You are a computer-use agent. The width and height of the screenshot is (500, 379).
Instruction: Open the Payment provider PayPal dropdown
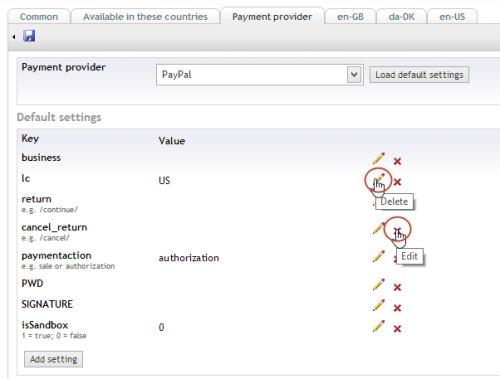260,75
